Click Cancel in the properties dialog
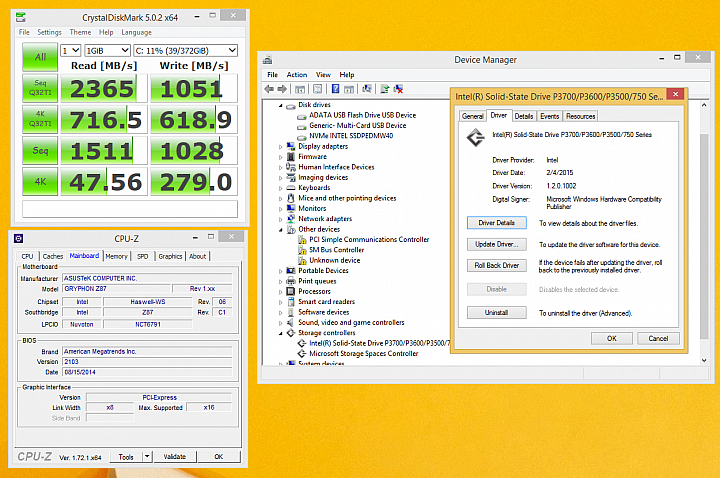 coord(658,338)
